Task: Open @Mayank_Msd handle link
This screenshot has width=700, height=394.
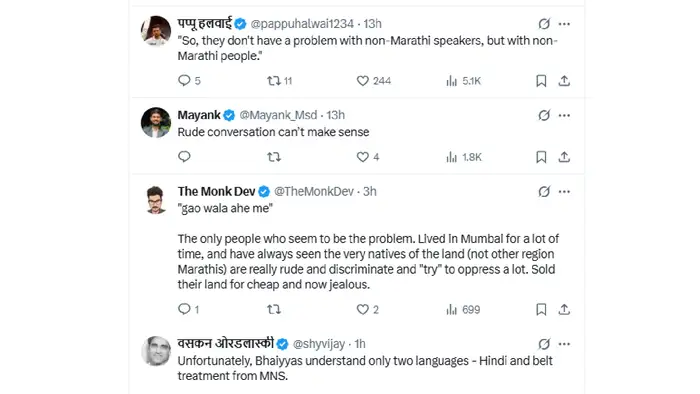Action: pos(278,115)
